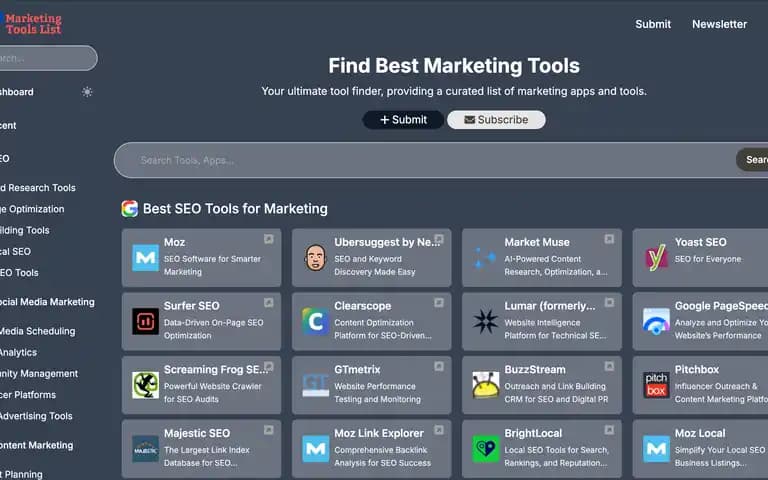Open the Surfer SEO card title
Image resolution: width=768 pixels, height=480 pixels.
click(x=192, y=306)
